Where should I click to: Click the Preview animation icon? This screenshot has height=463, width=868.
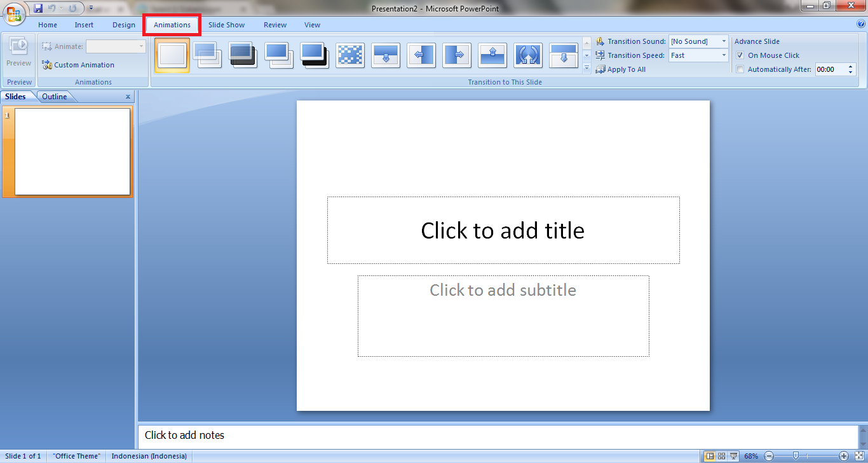click(x=18, y=46)
